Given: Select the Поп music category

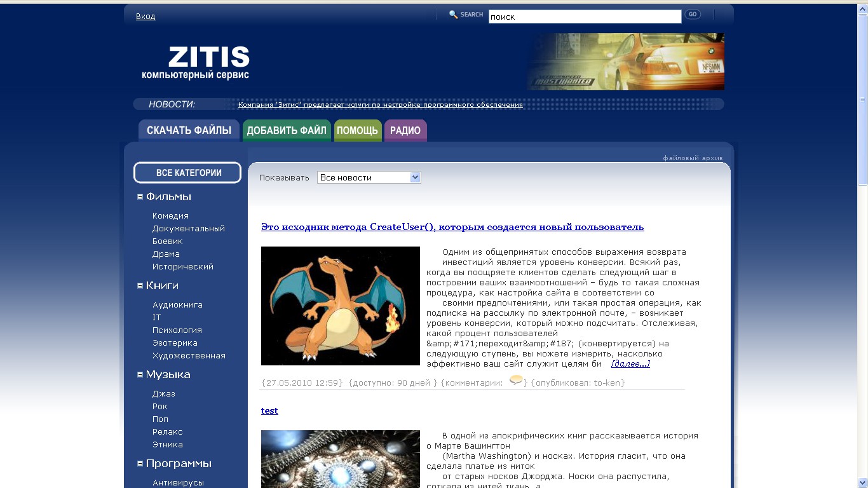Looking at the screenshot, I should pyautogui.click(x=161, y=419).
